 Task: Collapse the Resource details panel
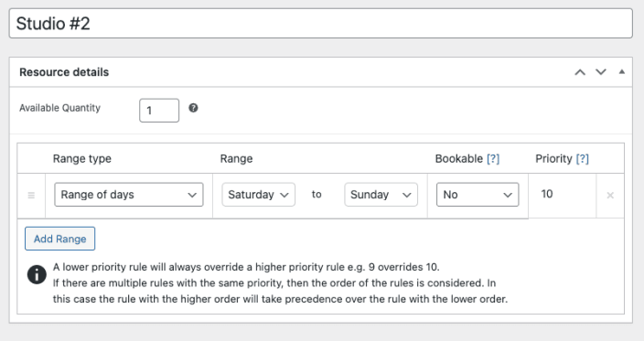click(622, 72)
